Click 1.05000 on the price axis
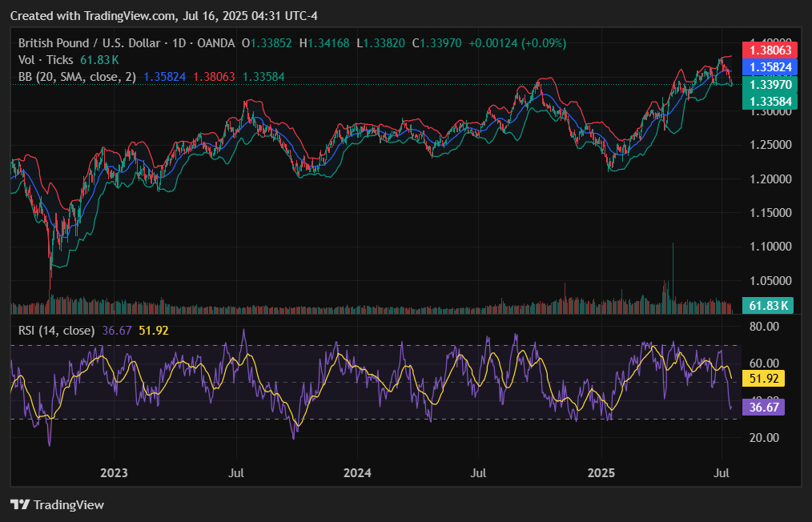 770,281
